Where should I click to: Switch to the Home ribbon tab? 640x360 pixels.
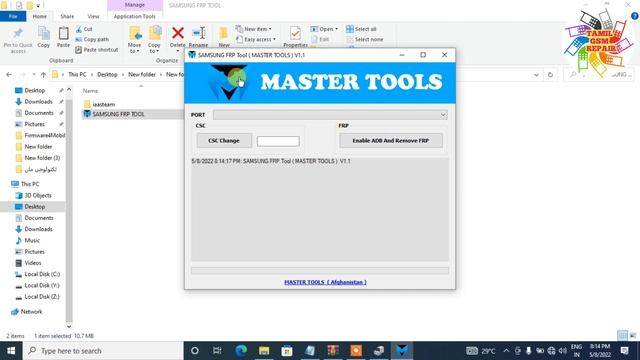click(x=40, y=16)
